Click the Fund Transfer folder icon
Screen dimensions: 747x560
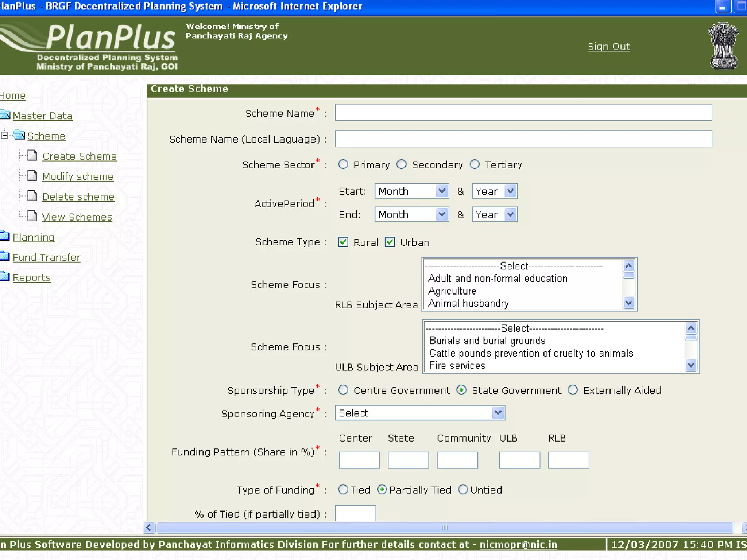click(x=5, y=256)
